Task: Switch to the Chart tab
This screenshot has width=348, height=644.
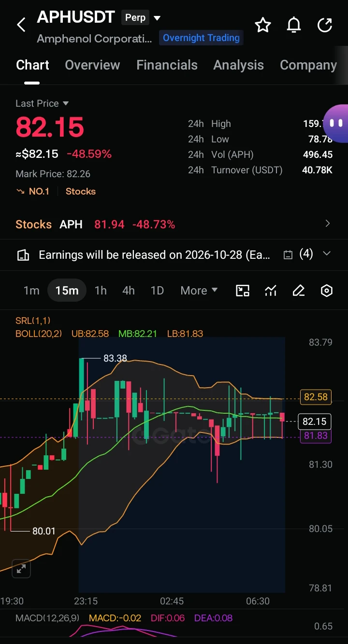Action: [32, 65]
